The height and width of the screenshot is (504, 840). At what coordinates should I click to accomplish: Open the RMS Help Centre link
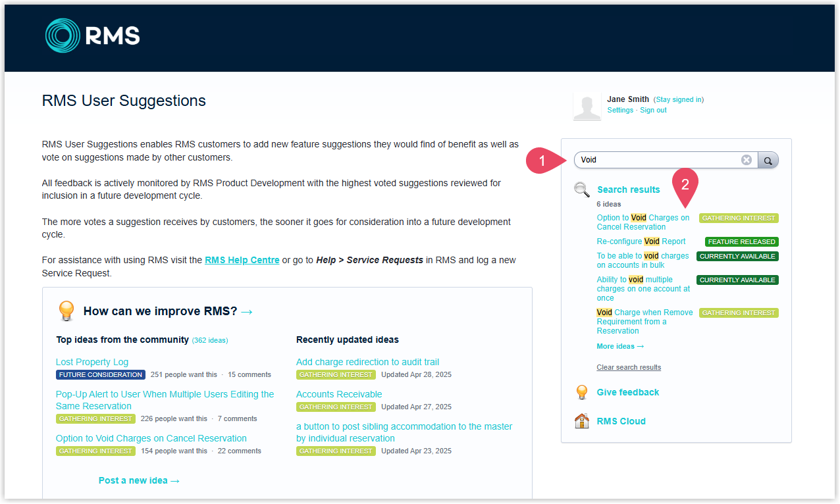(x=242, y=260)
